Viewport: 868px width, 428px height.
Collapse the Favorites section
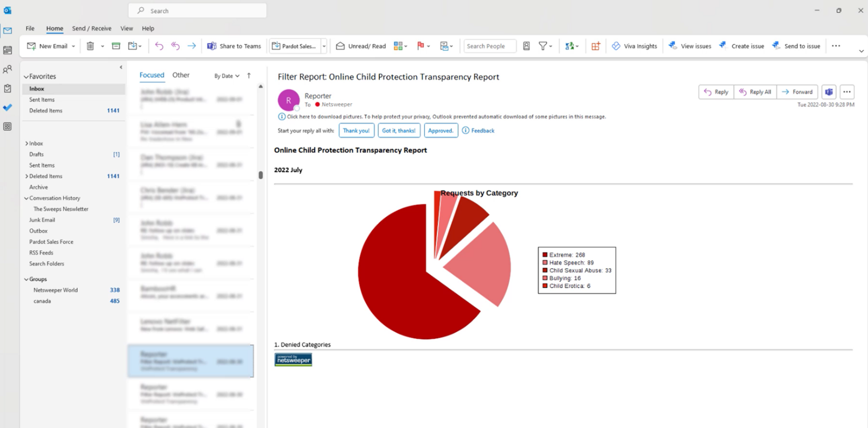pos(26,77)
